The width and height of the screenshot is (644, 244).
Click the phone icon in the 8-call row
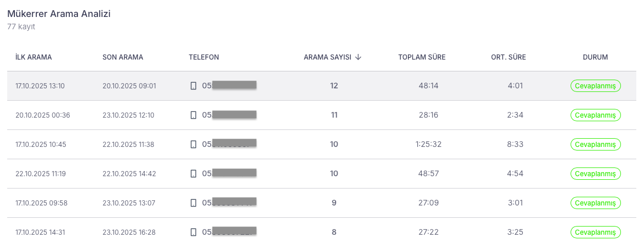pos(193,232)
